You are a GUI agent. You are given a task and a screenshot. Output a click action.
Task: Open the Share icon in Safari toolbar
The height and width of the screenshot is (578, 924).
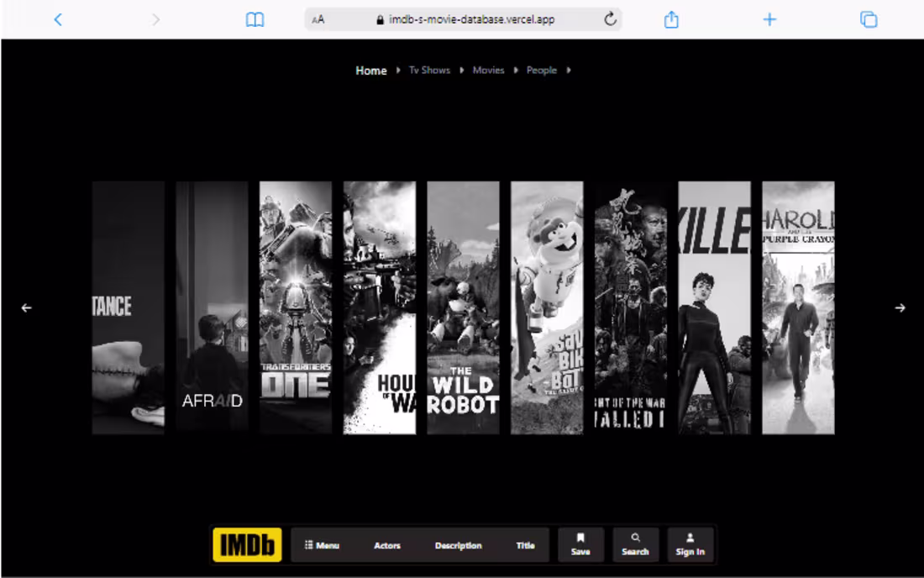(x=670, y=18)
